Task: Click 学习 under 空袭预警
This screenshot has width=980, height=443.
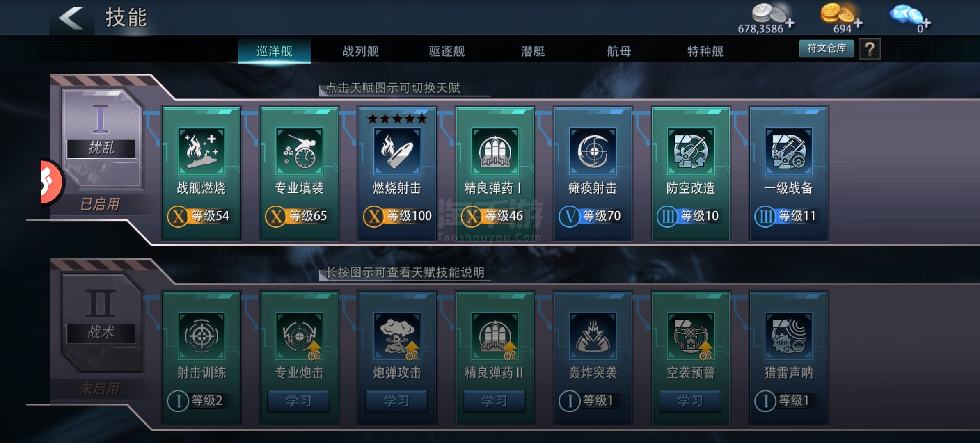Action: [x=690, y=401]
